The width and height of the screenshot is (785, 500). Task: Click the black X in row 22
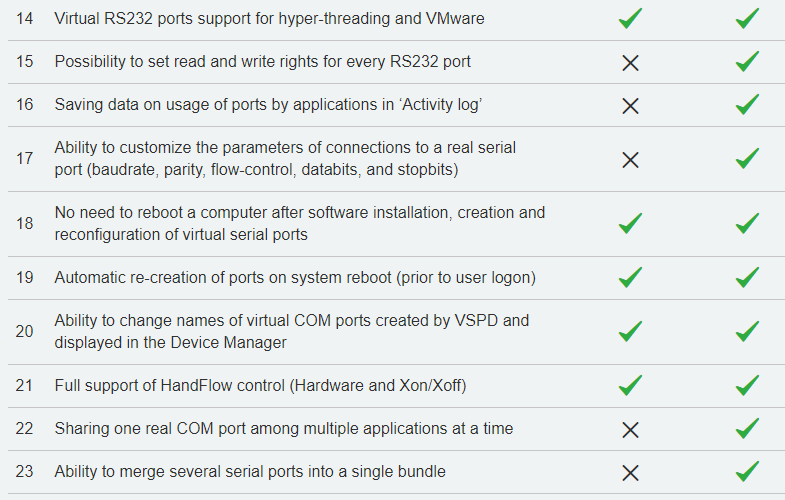(630, 429)
